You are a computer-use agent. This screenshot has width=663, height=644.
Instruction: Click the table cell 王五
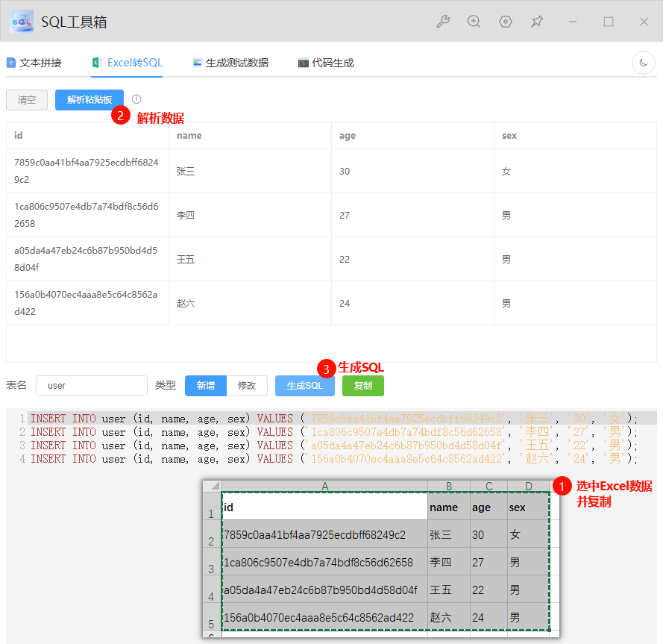point(250,259)
